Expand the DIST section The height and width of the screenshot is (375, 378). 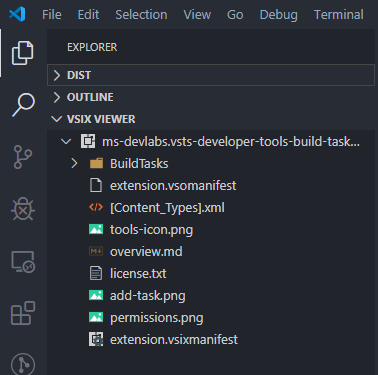click(x=211, y=75)
